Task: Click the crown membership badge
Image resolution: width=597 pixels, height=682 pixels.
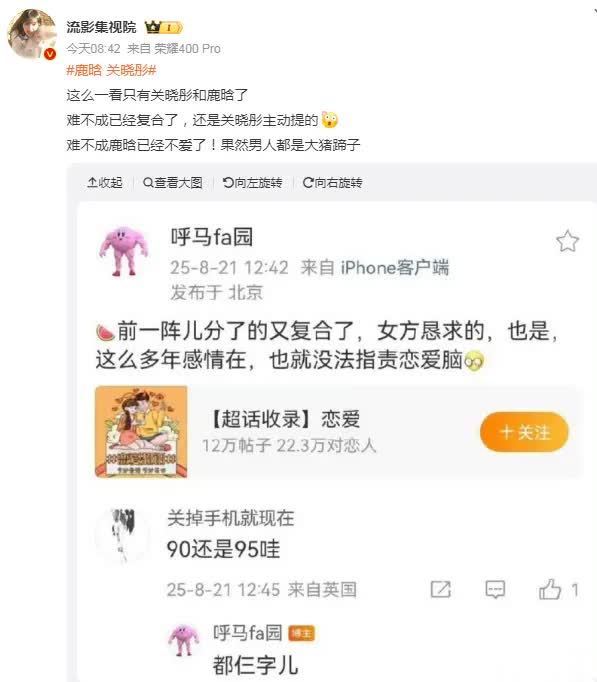Action: point(163,27)
